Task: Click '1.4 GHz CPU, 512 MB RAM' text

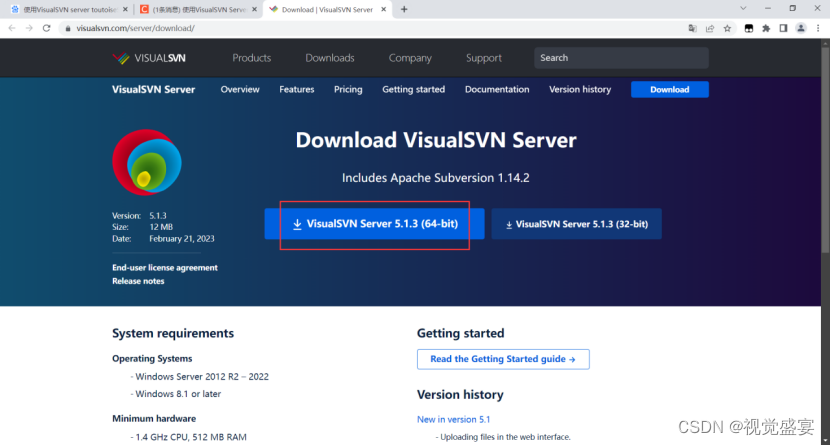Action: [191, 437]
